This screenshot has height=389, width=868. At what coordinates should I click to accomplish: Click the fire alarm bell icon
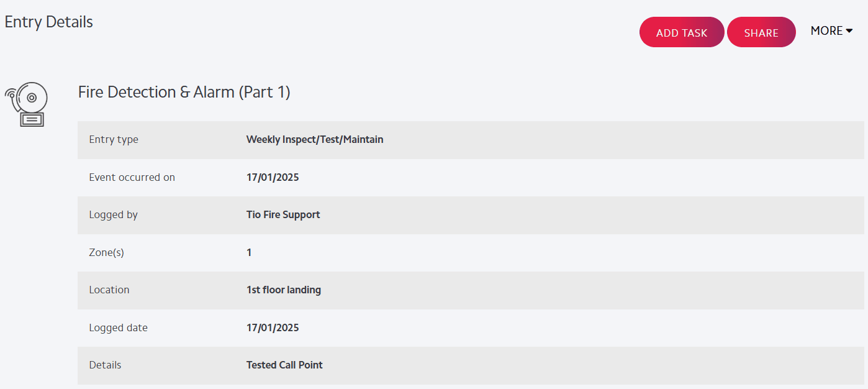26,104
